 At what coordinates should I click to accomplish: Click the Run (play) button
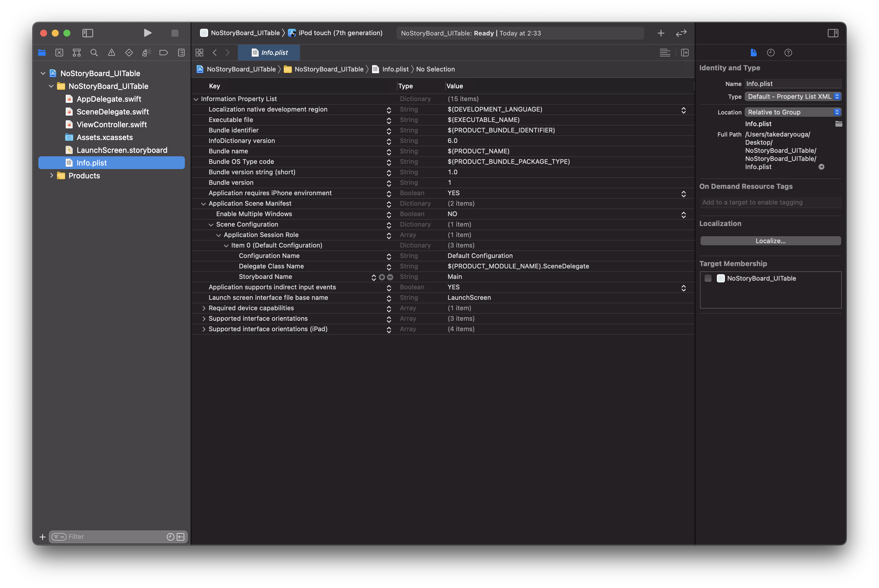(147, 33)
